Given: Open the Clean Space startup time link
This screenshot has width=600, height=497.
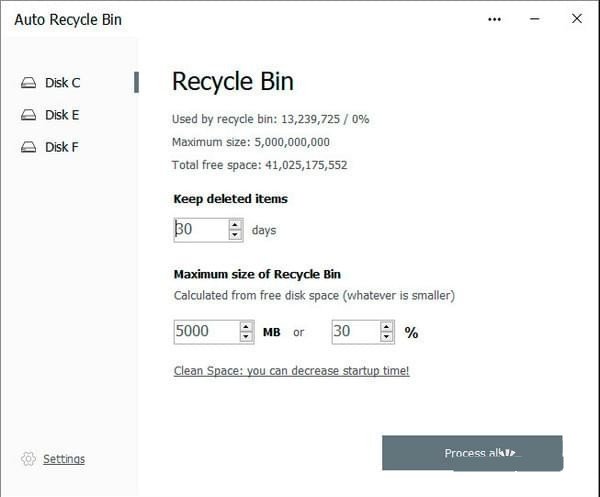Looking at the screenshot, I should [291, 371].
